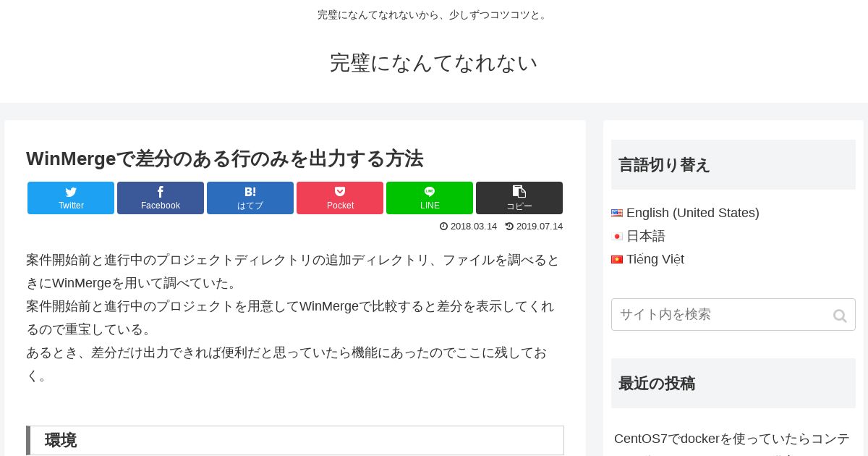Share the post via Twitter button
Image resolution: width=868 pixels, height=456 pixels.
[71, 198]
